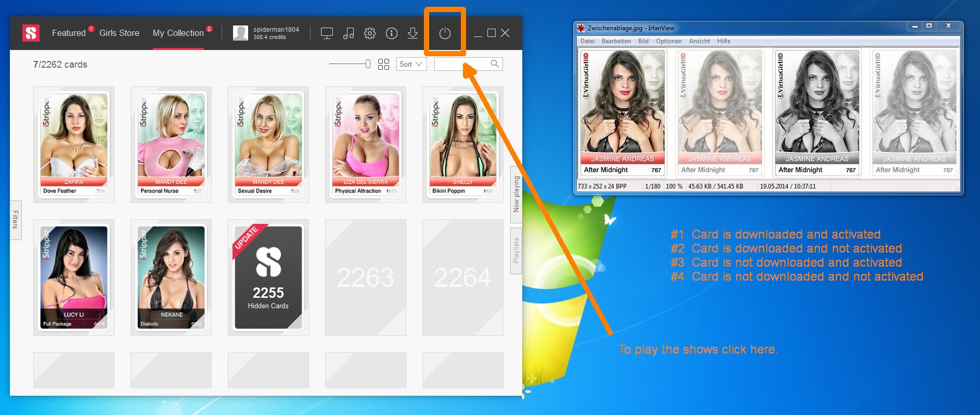Click the monitor display icon

point(327,33)
